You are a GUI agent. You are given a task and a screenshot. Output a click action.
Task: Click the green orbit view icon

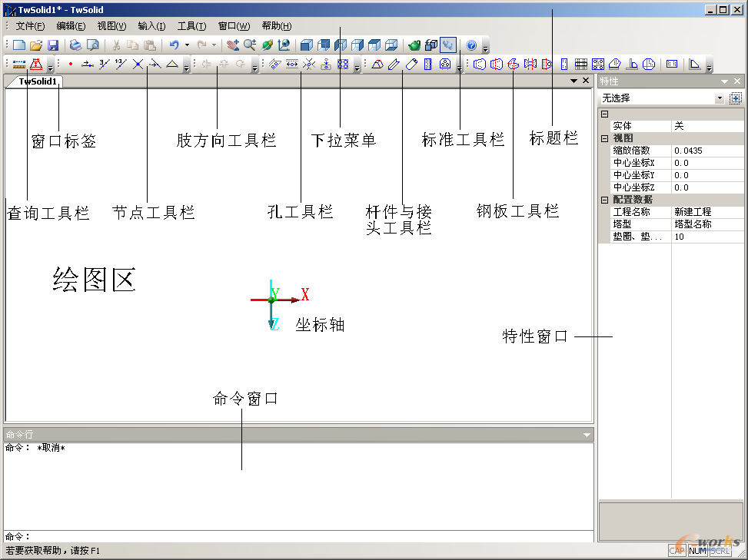[x=267, y=45]
